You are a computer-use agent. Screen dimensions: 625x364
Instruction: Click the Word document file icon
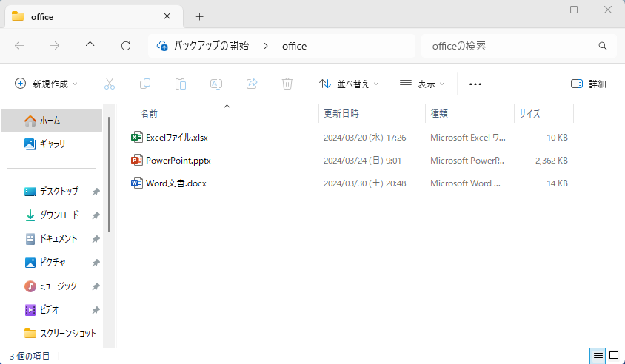coord(137,183)
